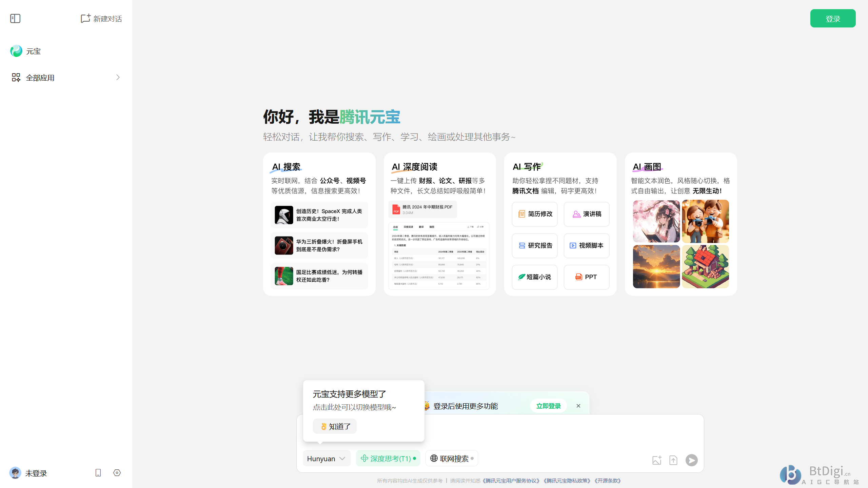Screen dimensions: 868x488
Task: Open the Hunyuan model dropdown
Action: click(x=326, y=458)
